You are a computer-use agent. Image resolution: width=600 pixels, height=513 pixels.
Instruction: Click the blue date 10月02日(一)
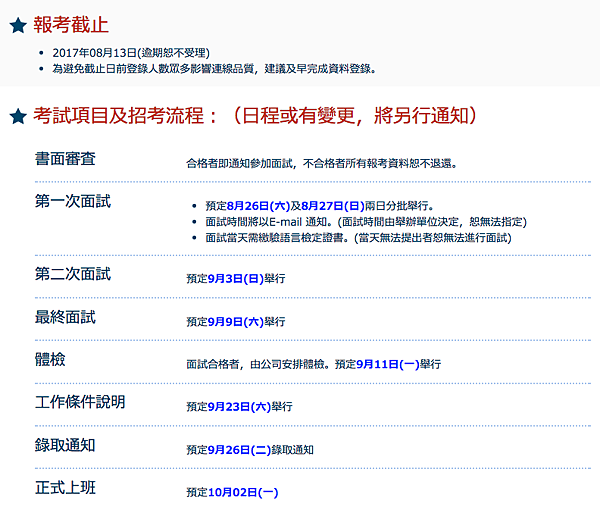coord(243,492)
